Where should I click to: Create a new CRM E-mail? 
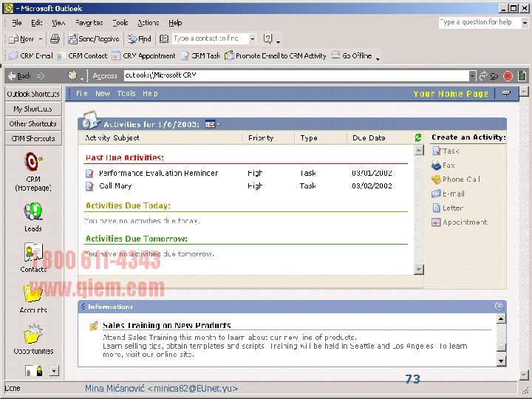tap(30, 55)
